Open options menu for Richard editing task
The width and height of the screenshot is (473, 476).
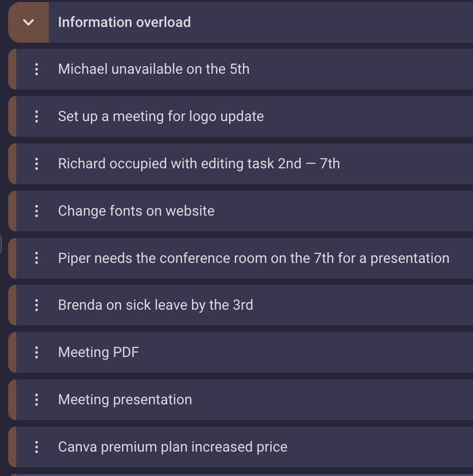(37, 164)
